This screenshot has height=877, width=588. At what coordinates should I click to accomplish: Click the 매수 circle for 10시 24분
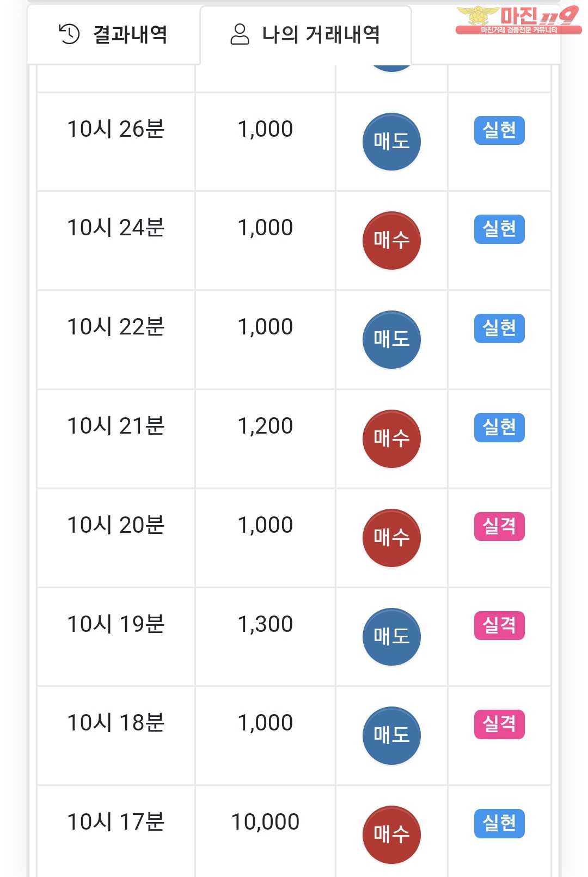click(391, 240)
